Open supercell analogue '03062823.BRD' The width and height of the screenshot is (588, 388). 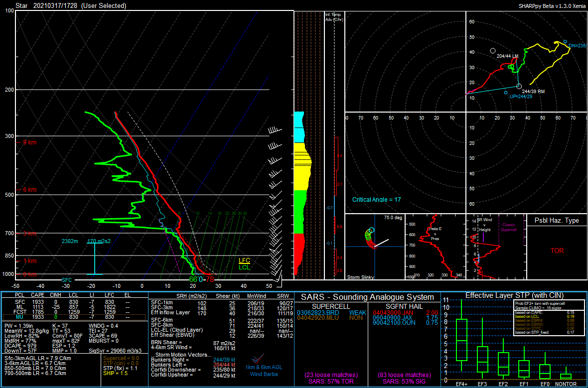pos(318,313)
